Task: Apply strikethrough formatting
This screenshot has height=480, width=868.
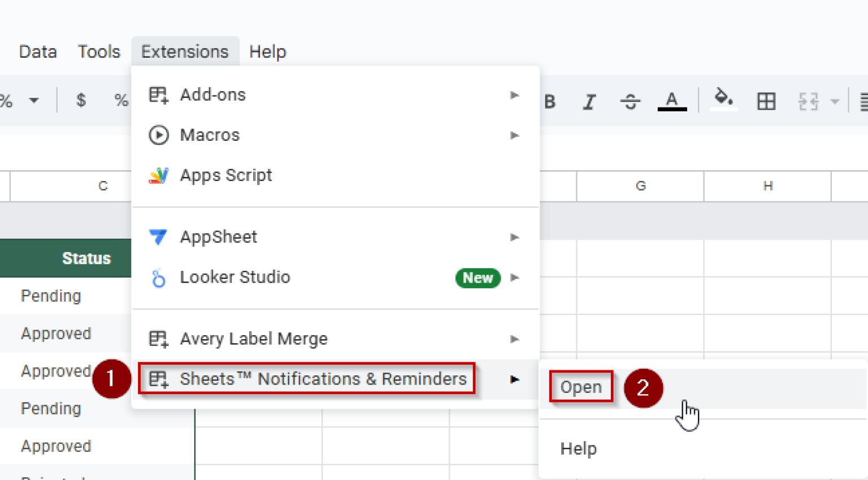Action: [x=630, y=101]
